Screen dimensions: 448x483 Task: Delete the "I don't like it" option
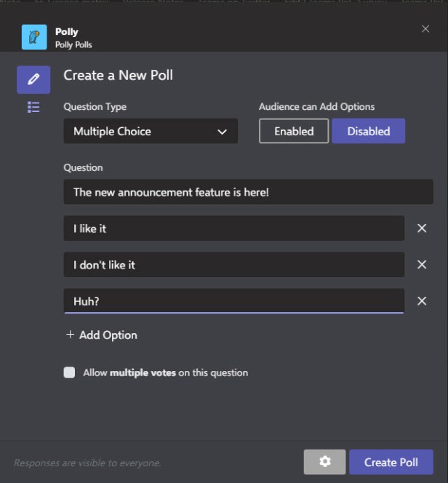422,265
